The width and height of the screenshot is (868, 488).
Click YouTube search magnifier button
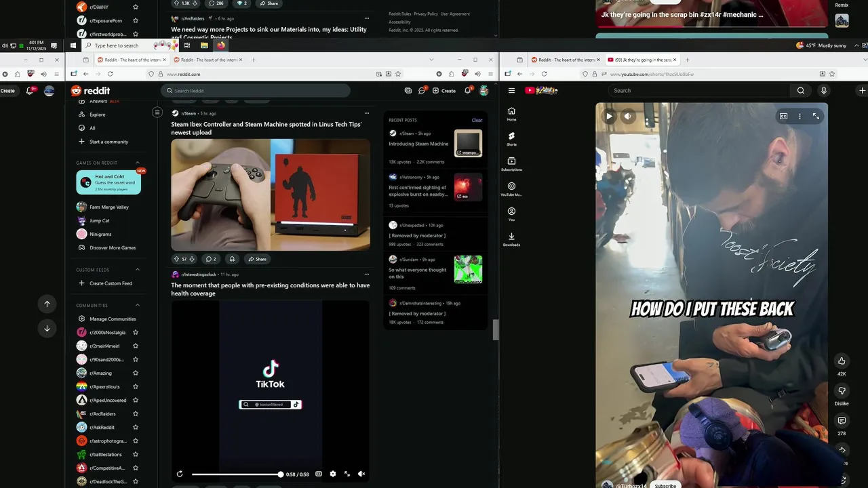pyautogui.click(x=801, y=90)
